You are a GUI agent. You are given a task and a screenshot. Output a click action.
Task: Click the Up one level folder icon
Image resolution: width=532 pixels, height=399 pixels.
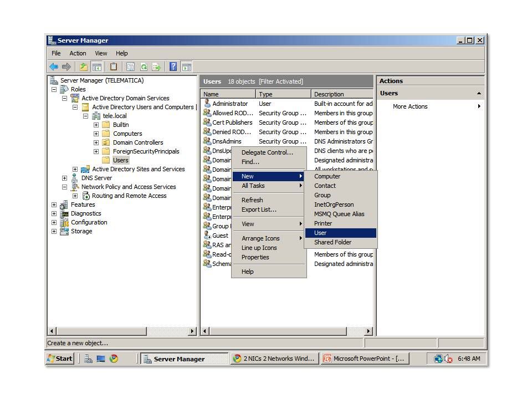click(x=84, y=67)
